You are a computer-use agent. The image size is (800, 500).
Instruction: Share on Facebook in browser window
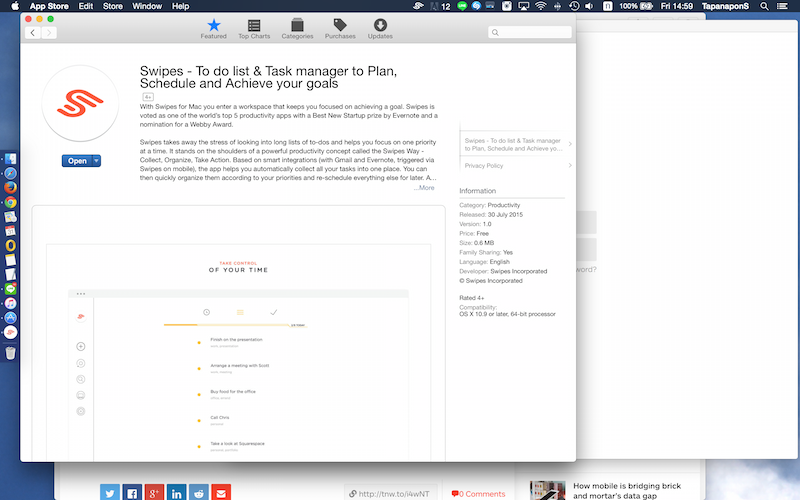132,493
